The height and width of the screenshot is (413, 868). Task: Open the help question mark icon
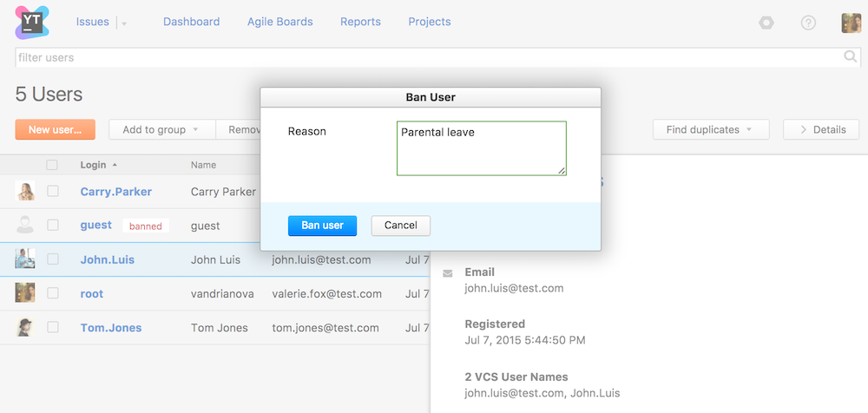(808, 23)
